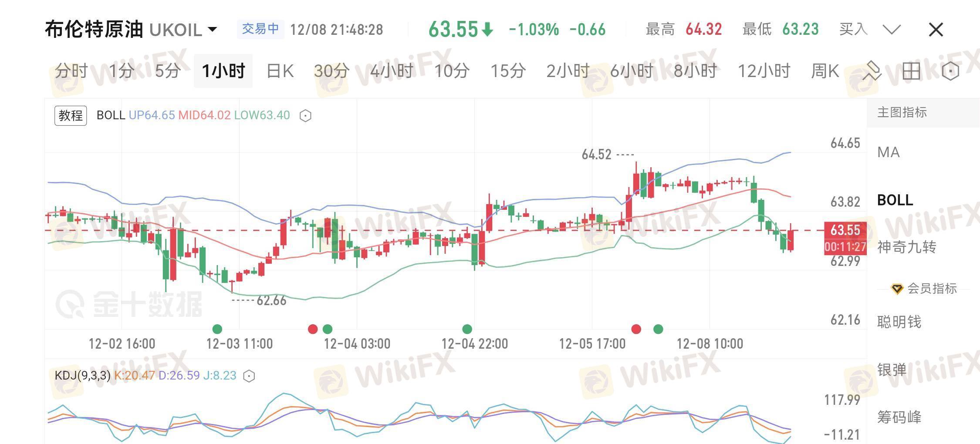Image resolution: width=980 pixels, height=444 pixels.
Task: Click the BOLL LOW63.40 value label
Action: click(x=262, y=115)
